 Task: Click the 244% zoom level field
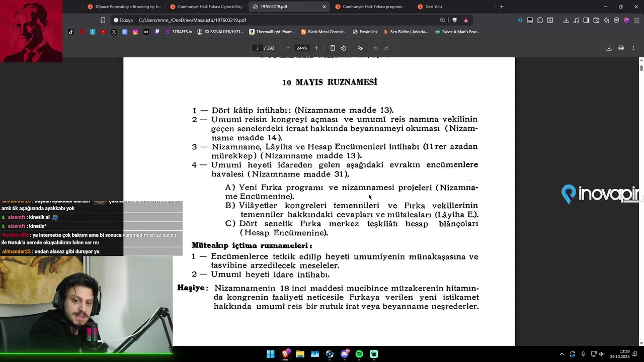(302, 48)
